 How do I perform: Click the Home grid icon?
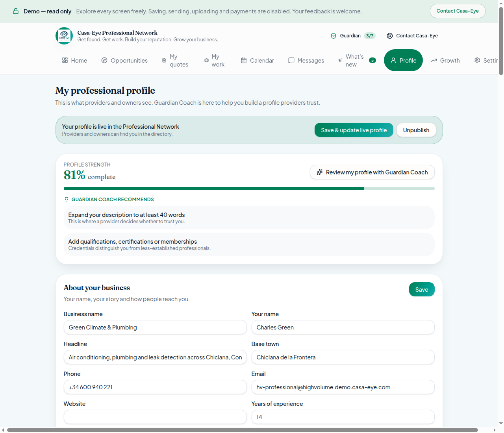[65, 60]
